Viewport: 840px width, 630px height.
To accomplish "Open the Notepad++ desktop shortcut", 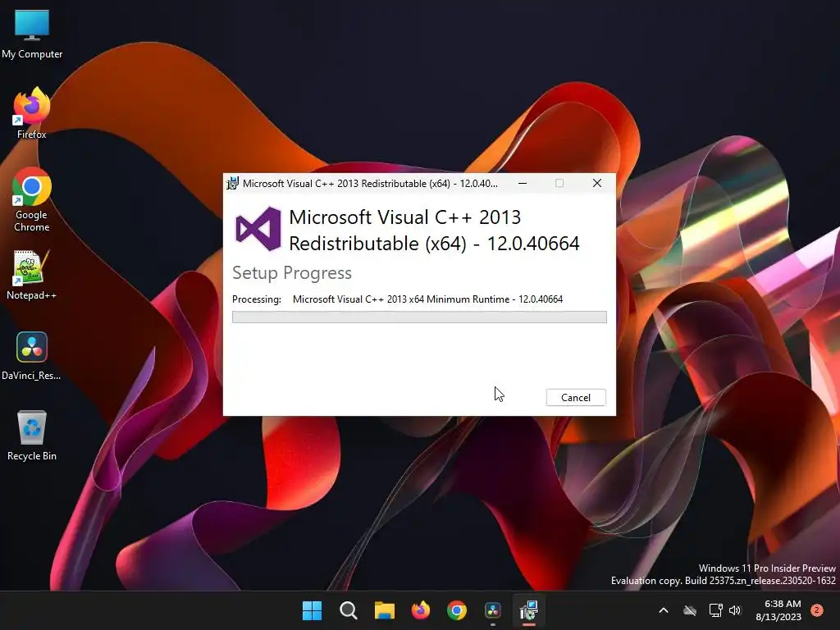I will [32, 275].
